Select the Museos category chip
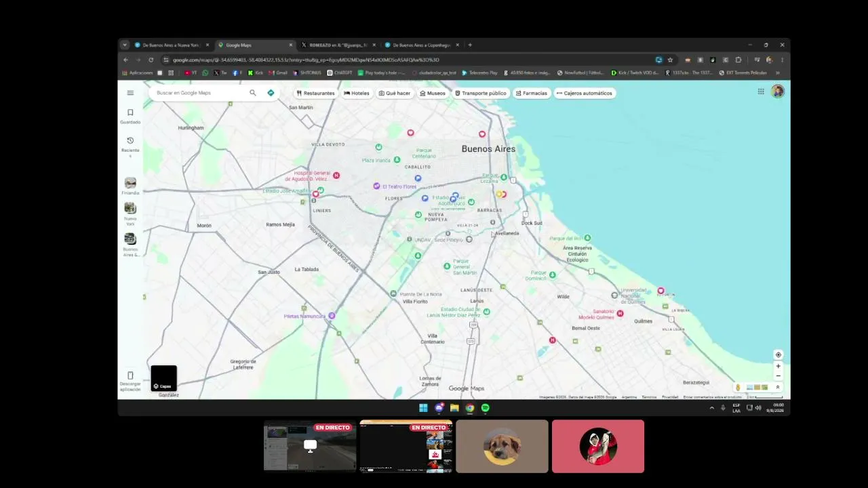The width and height of the screenshot is (868, 488). (x=433, y=93)
